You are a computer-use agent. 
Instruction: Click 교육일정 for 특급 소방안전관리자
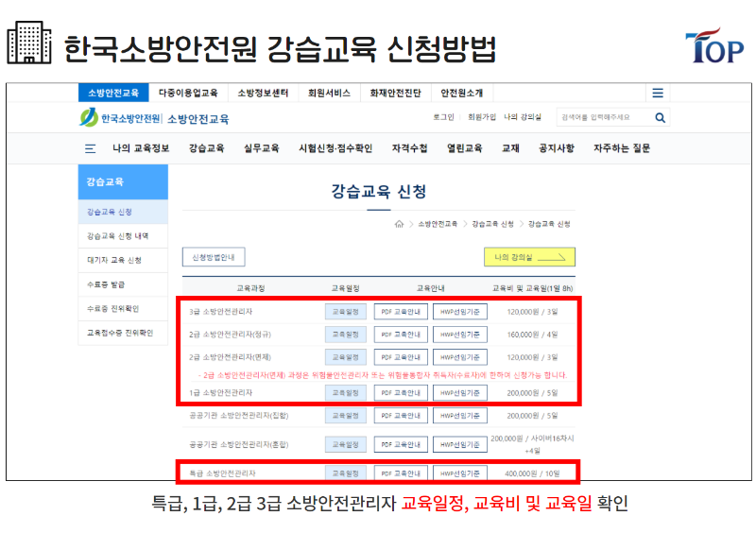coord(345,473)
